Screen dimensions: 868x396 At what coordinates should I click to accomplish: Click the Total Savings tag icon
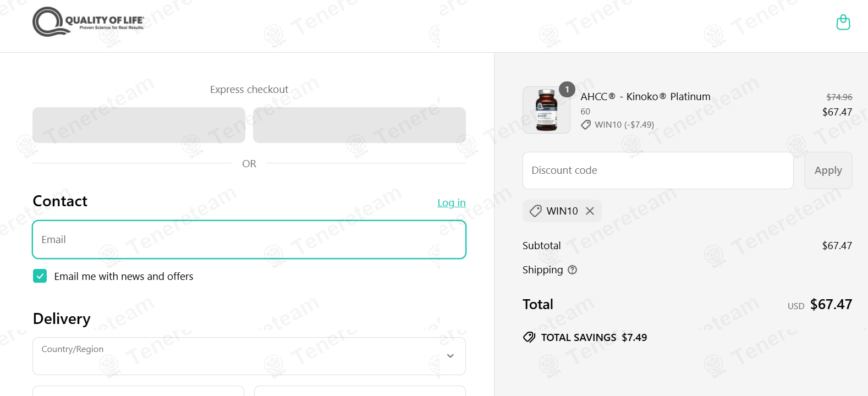[529, 338]
